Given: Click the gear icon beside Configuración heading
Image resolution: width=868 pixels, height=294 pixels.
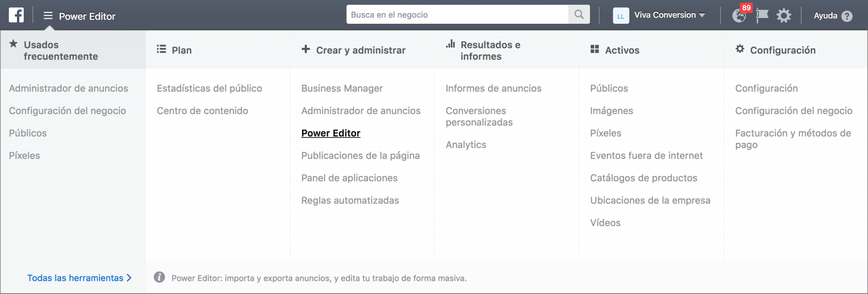Looking at the screenshot, I should (x=740, y=49).
